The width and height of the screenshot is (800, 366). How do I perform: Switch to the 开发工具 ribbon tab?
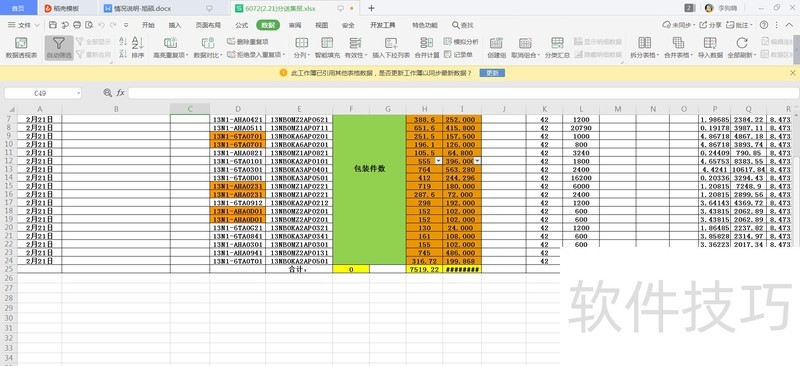pos(383,25)
